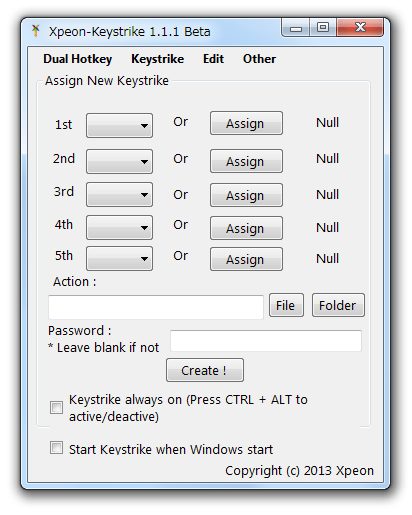Enable Keystrike always on checkbox
The image size is (412, 515).
pos(56,407)
